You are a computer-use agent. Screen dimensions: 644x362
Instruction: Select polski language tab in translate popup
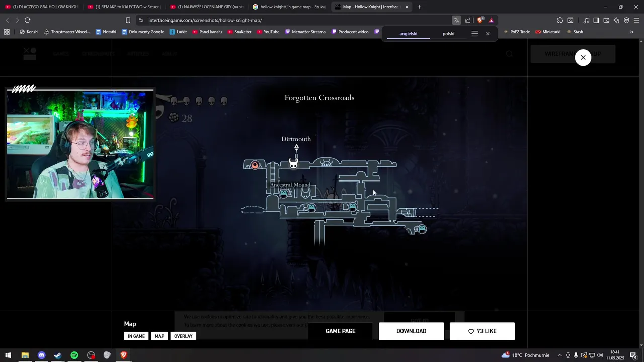[x=448, y=34]
